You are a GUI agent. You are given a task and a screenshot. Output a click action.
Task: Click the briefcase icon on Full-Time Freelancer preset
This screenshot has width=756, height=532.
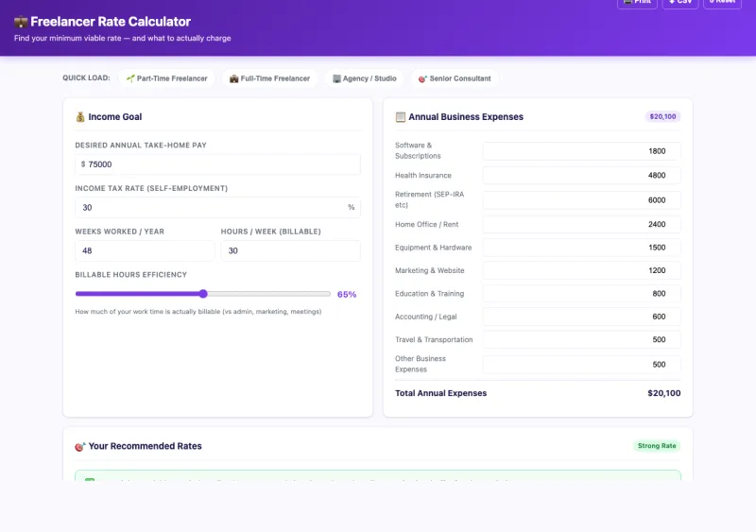point(233,78)
